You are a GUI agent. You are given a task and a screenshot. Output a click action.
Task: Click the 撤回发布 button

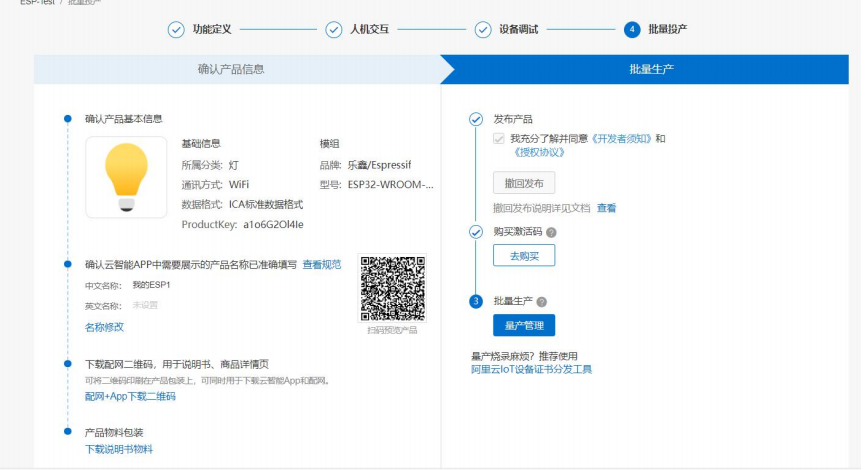(524, 183)
